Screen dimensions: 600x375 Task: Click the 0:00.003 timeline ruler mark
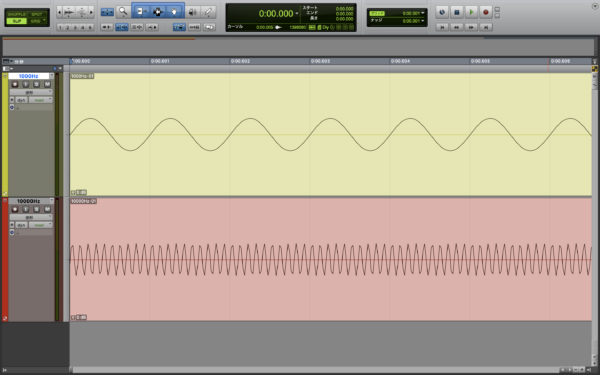coord(320,61)
